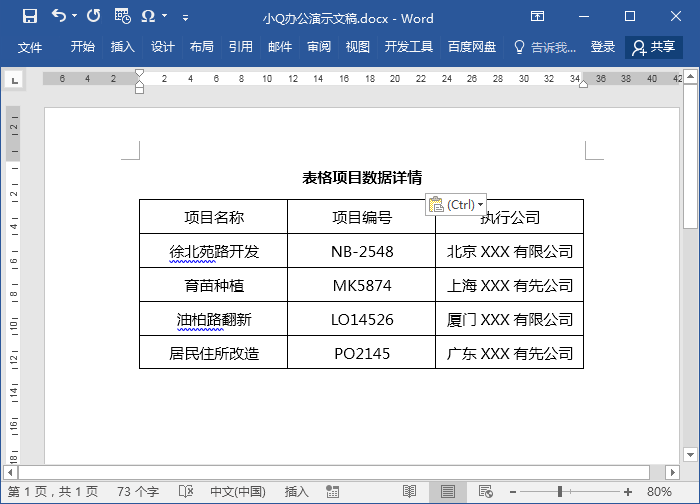Click the horizontal scrollbar right arrow
This screenshot has height=504, width=700.
pyautogui.click(x=672, y=472)
